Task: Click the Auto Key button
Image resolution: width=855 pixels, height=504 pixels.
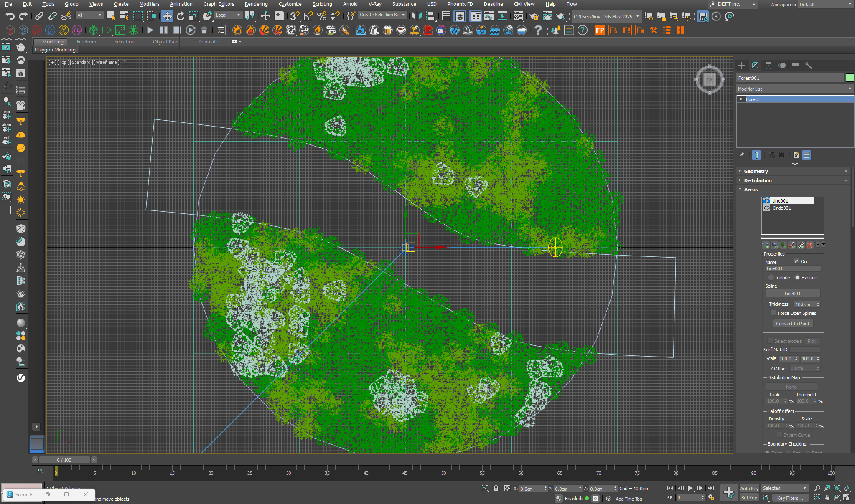Action: [x=749, y=488]
